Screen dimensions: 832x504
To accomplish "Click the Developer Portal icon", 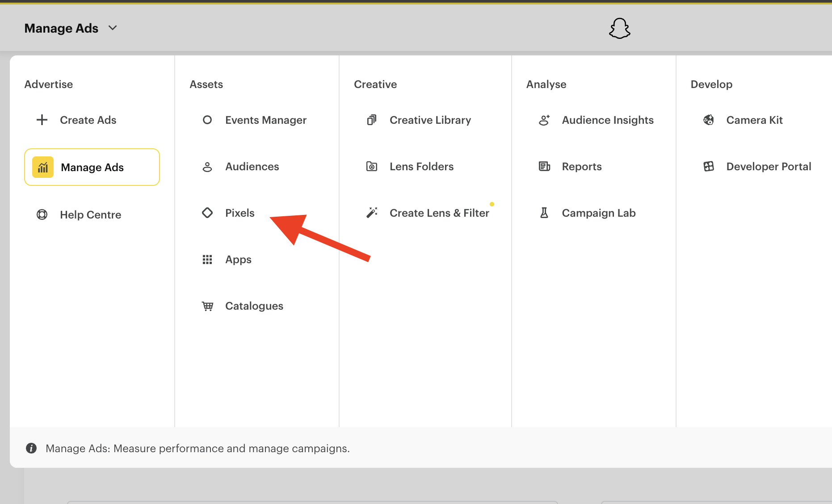I will [709, 167].
